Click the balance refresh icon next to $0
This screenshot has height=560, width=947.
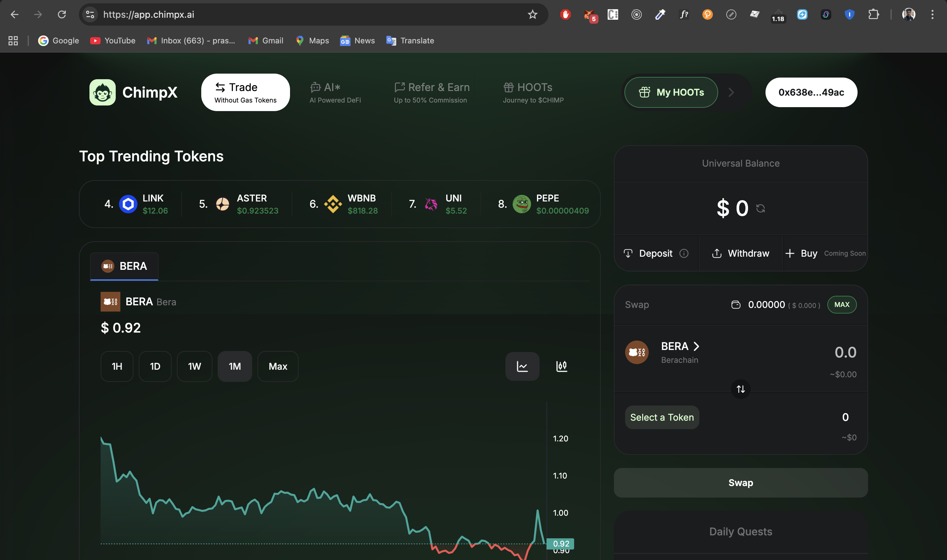pos(761,208)
